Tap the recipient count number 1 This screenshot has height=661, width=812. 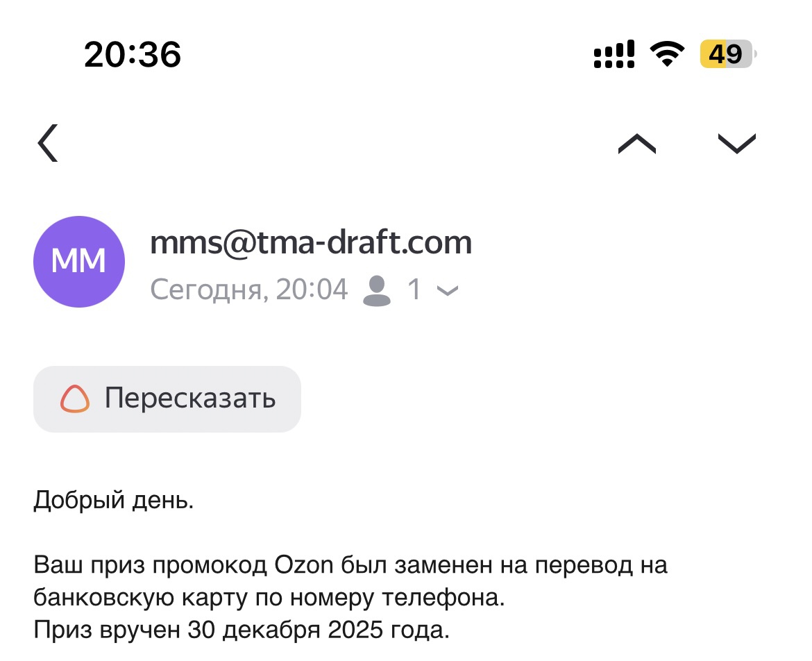[x=414, y=290]
